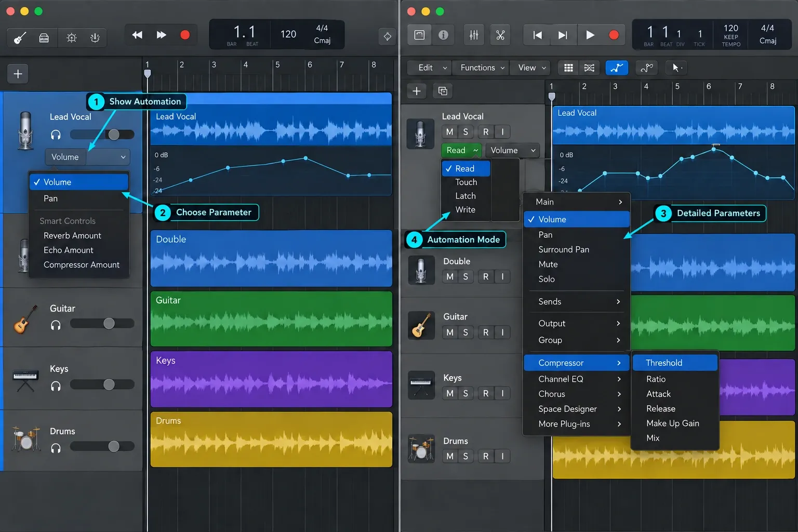
Task: Toggle headphone monitoring on Lead Vocal track
Action: point(56,135)
